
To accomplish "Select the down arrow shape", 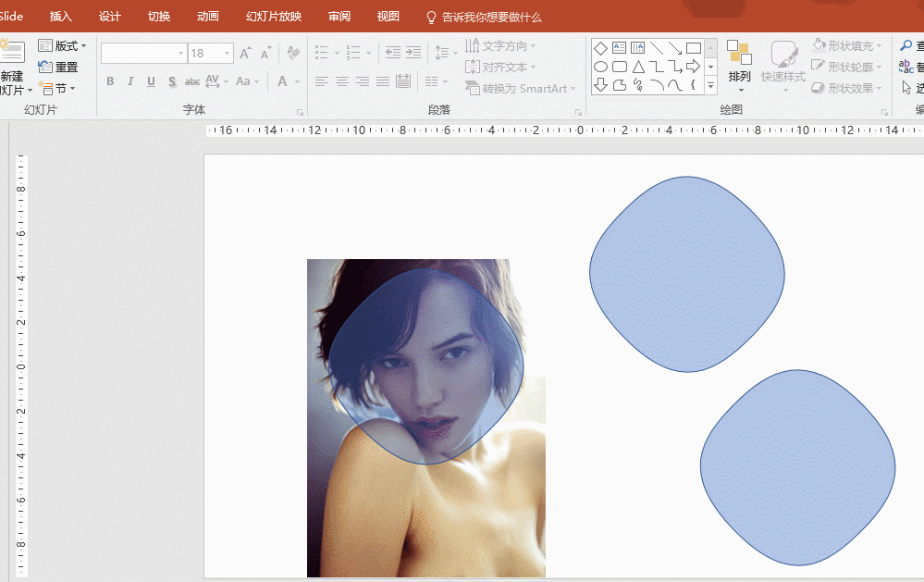I will [600, 85].
